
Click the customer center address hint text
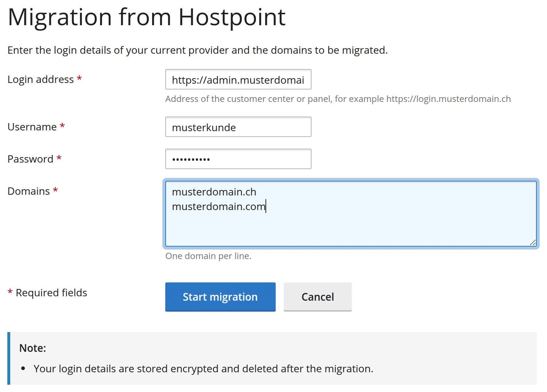(338, 99)
